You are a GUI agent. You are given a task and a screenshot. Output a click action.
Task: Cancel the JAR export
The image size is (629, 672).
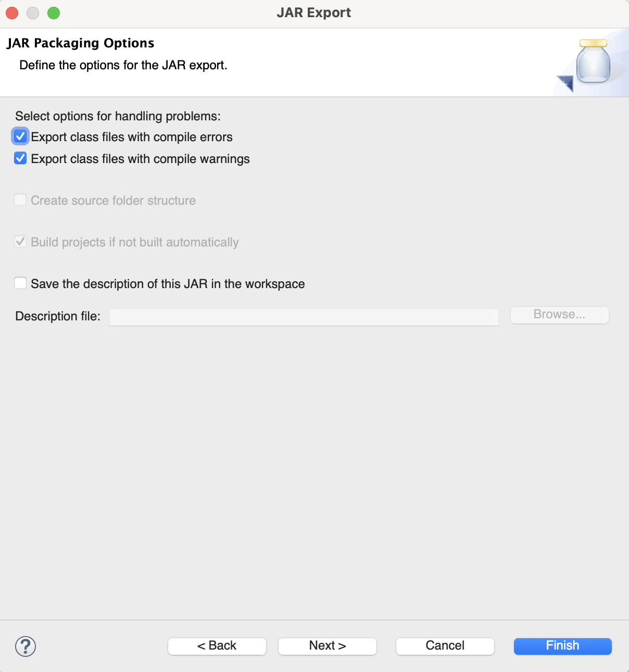pos(445,646)
